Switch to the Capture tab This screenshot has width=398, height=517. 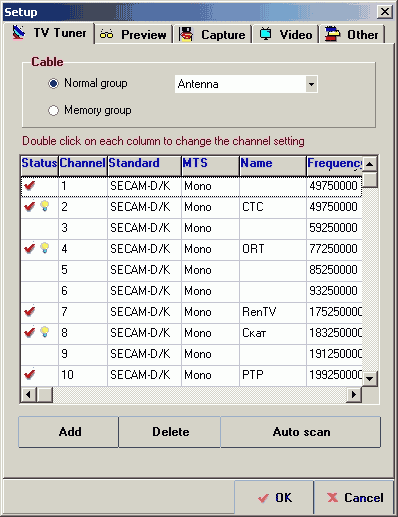pyautogui.click(x=212, y=34)
